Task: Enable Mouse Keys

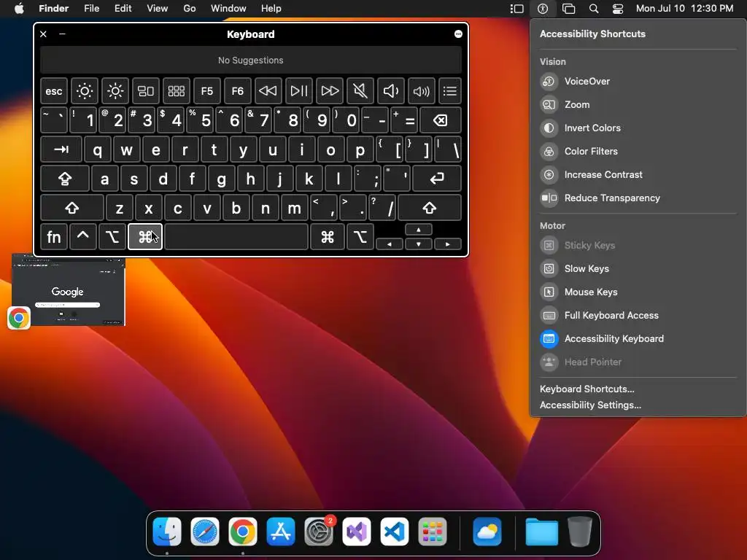Action: coord(638,292)
